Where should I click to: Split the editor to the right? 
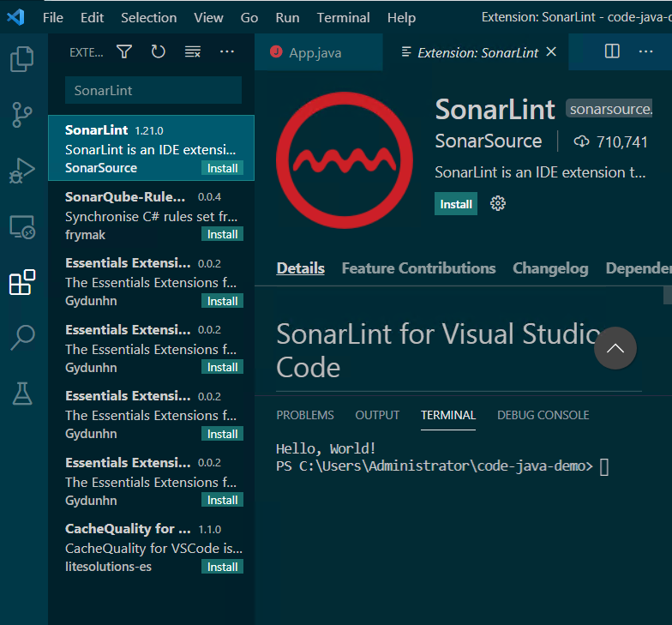pyautogui.click(x=612, y=52)
